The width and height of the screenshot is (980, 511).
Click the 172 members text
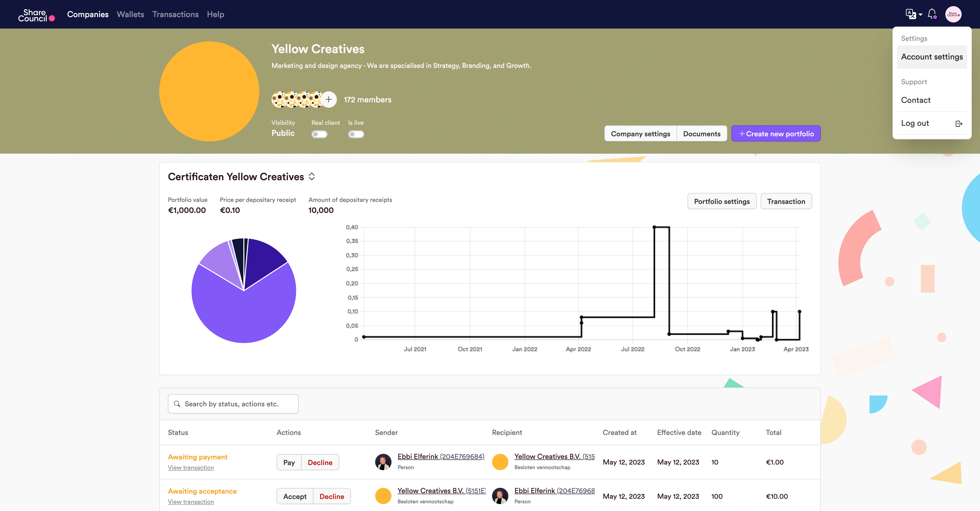367,100
